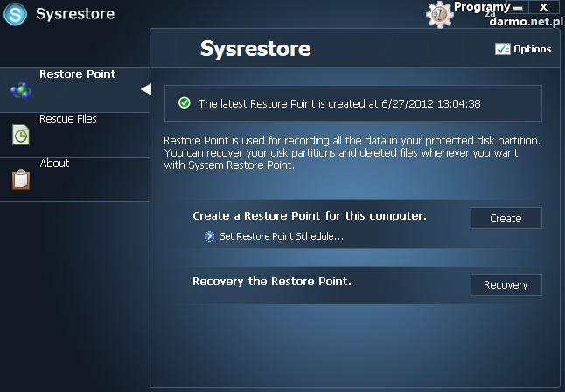Click the Sysrestore logo icon in title bar
The width and height of the screenshot is (565, 392).
click(x=16, y=15)
